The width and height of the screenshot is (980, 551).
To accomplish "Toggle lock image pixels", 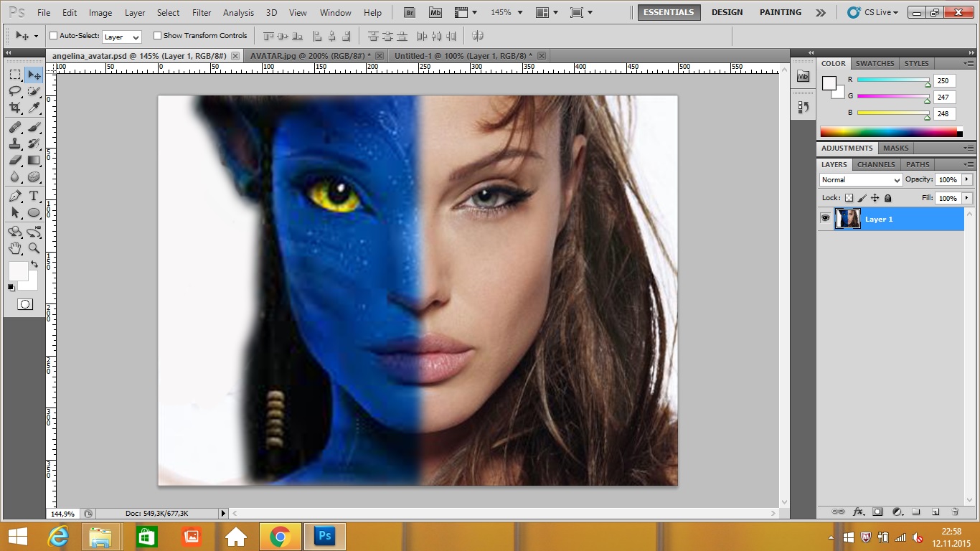I will tap(862, 198).
